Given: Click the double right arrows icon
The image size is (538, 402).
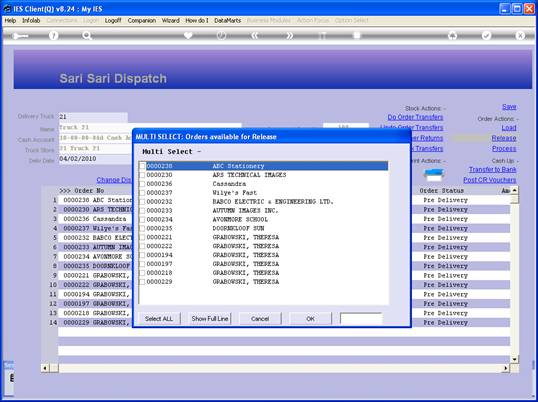Looking at the screenshot, I should (x=289, y=35).
